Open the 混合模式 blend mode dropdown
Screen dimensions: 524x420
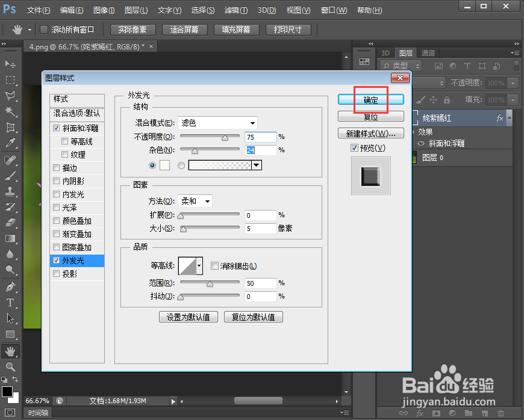tap(217, 122)
